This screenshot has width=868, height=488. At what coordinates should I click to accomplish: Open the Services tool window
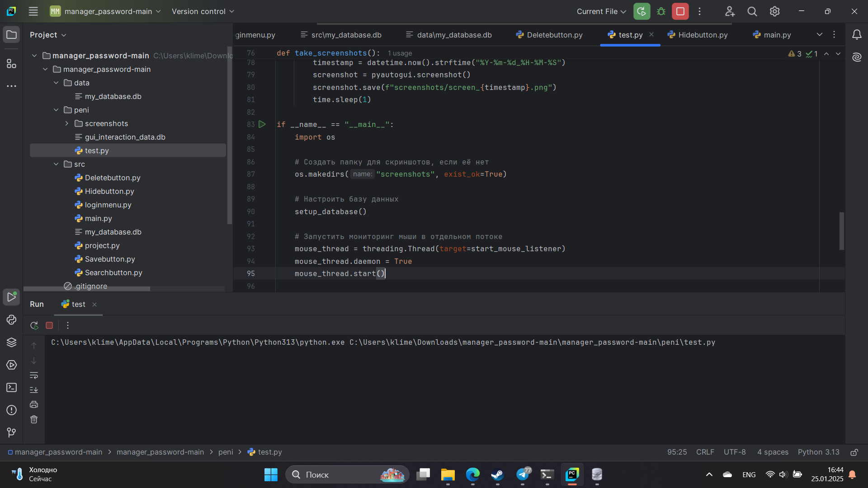coord(11,365)
